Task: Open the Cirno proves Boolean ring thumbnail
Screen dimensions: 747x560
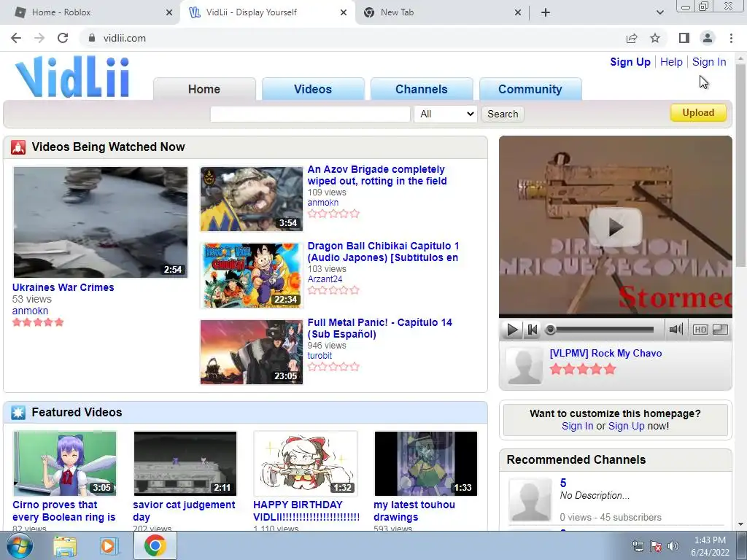Action: click(x=65, y=463)
